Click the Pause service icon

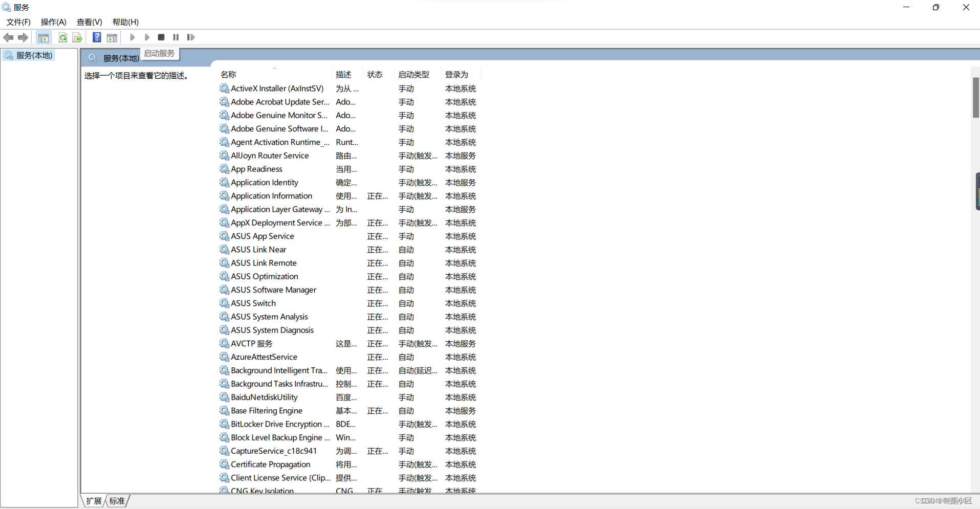pos(176,37)
